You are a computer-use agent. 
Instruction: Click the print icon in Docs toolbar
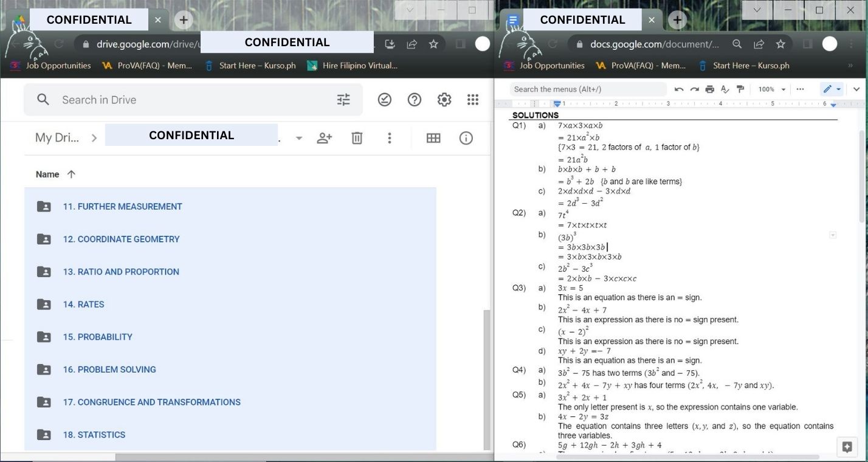tap(709, 89)
